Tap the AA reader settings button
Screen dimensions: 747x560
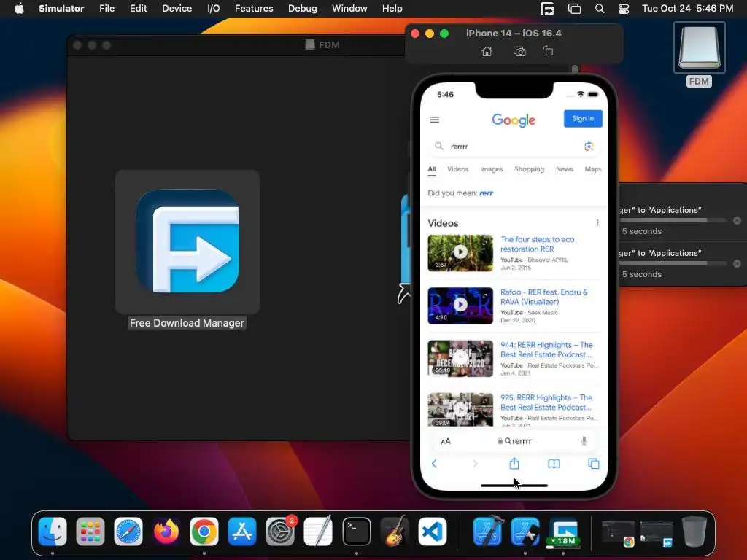[446, 441]
